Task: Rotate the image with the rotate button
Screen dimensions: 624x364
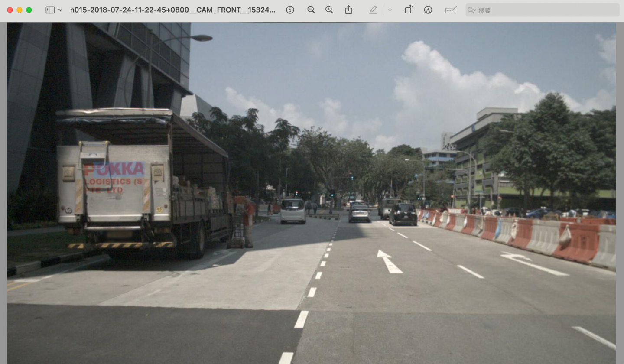Action: [409, 10]
